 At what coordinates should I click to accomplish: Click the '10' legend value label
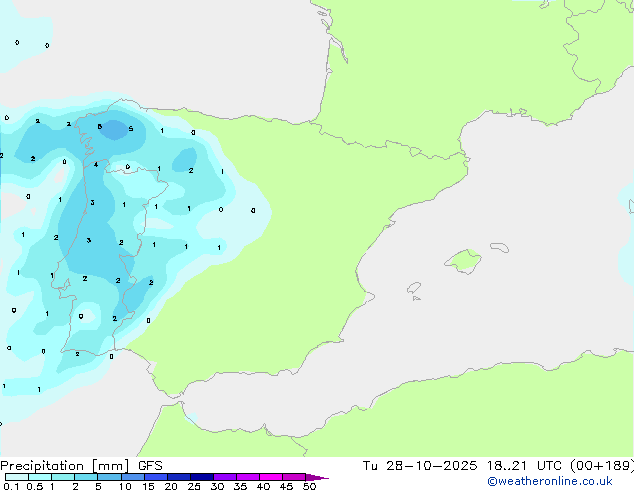click(x=125, y=486)
